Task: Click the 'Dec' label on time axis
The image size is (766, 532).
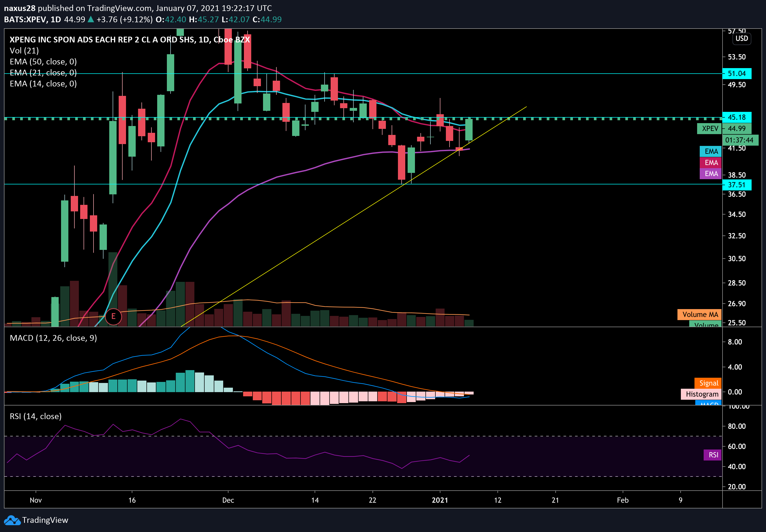Action: coord(228,500)
